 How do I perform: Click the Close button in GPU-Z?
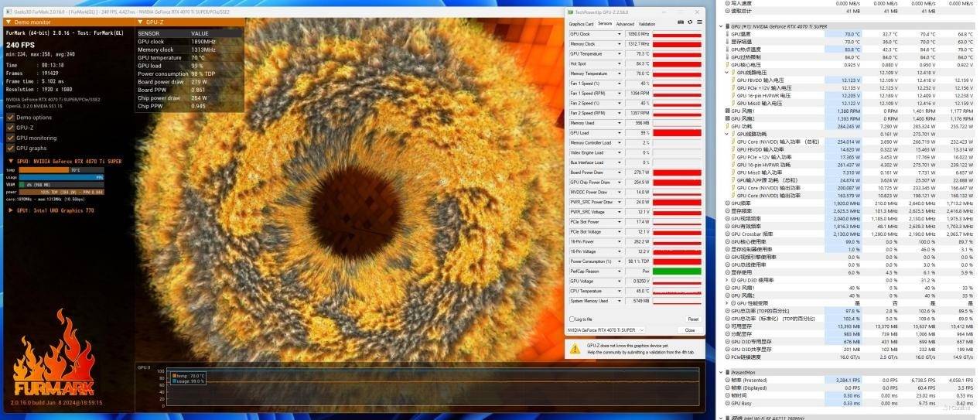689,330
